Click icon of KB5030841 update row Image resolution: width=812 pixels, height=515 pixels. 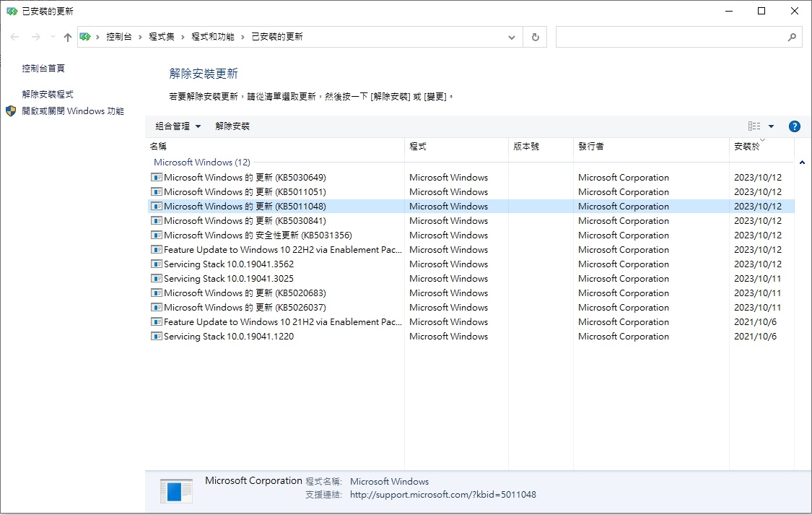click(157, 221)
